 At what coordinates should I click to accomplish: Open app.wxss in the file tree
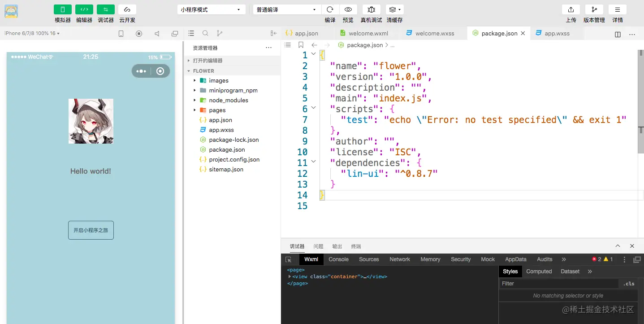[233, 130]
